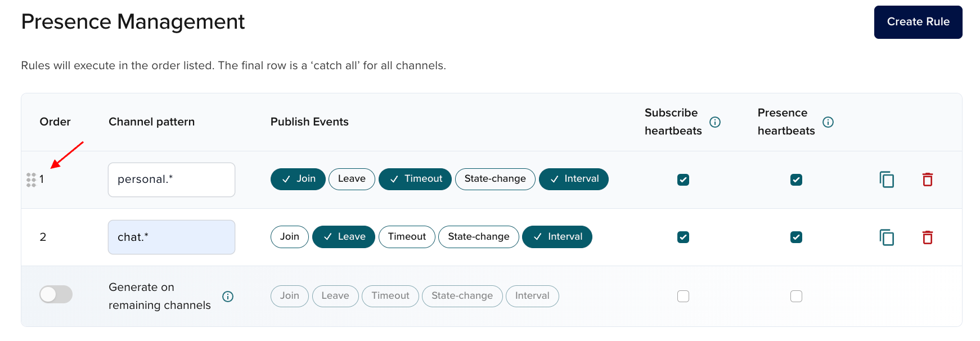
Task: Uncheck Presence heartbeats for personal.* rule
Action: tap(796, 180)
